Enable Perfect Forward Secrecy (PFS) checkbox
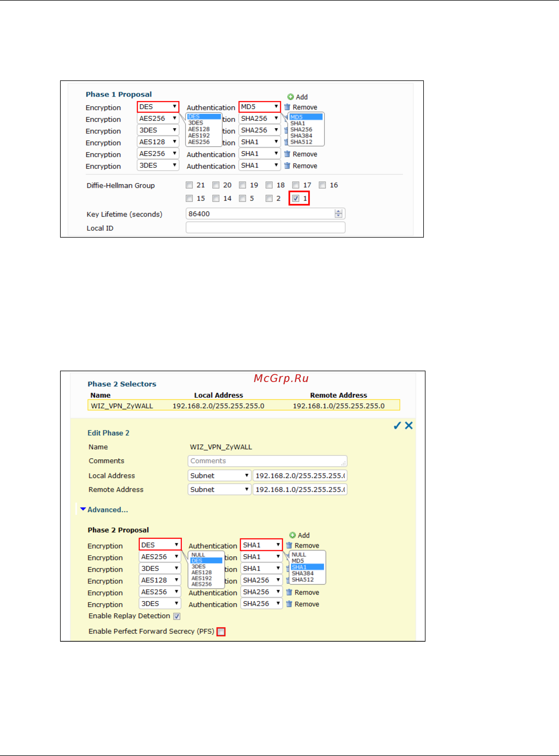559x756 pixels. tap(221, 632)
